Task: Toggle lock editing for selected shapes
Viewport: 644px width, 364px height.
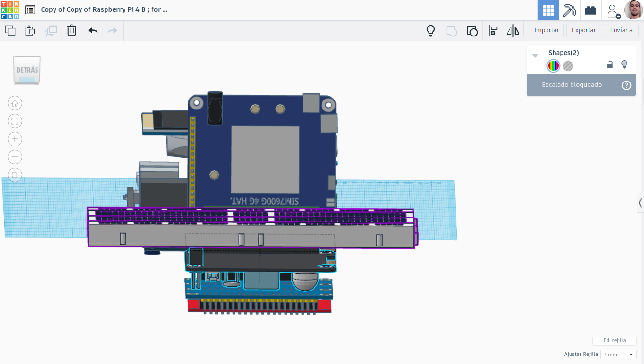Action: pyautogui.click(x=610, y=65)
